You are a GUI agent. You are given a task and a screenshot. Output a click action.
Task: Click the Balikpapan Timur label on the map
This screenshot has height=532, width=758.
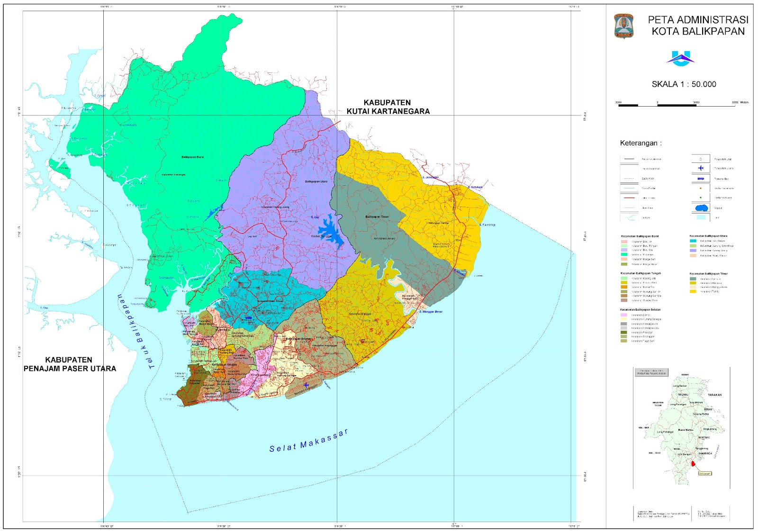pyautogui.click(x=377, y=216)
